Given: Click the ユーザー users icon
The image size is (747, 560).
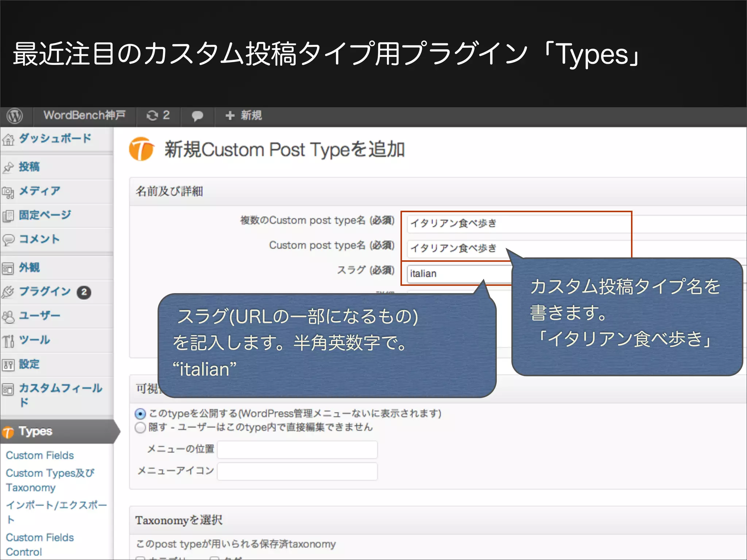Looking at the screenshot, I should 8,317.
